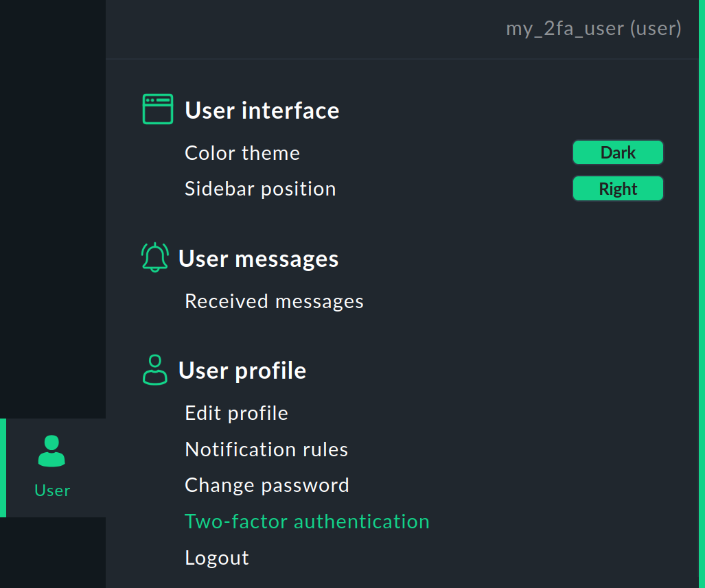
Task: Click the bell icon next to User messages
Action: pos(155,257)
